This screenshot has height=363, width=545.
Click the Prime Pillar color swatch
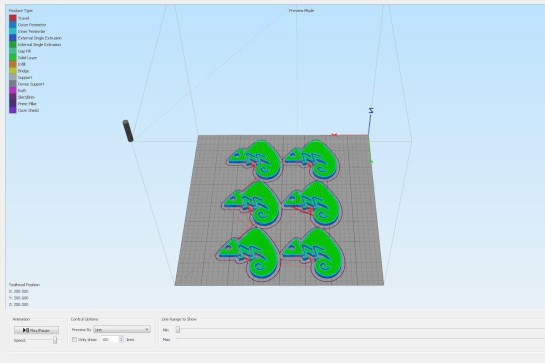pos(13,104)
